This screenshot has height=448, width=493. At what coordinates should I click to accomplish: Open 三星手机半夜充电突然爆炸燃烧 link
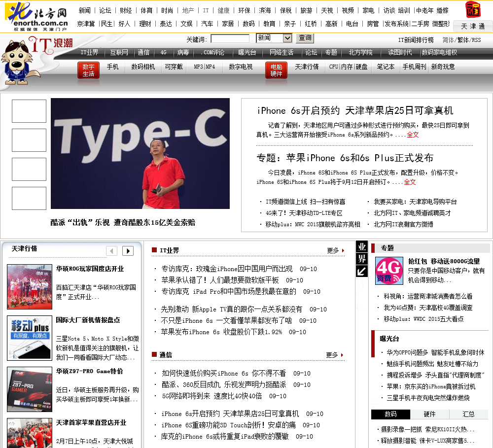point(428,398)
